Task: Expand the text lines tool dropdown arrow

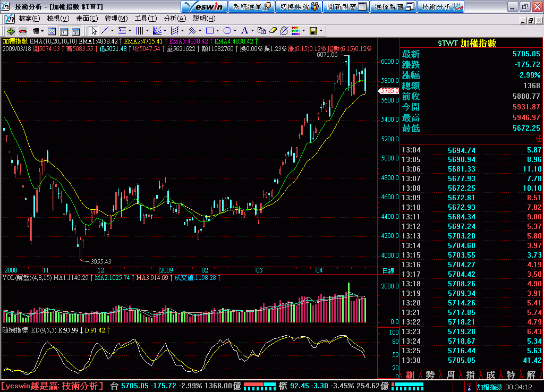Action: point(130,31)
